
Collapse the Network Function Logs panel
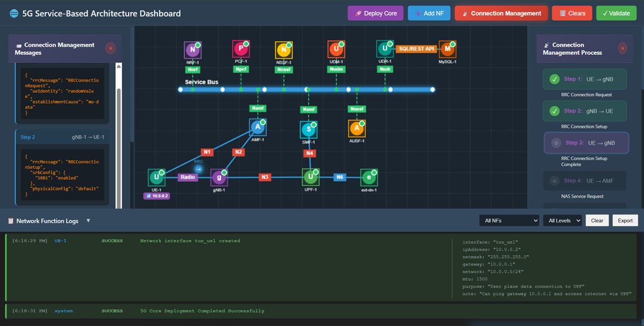(x=88, y=221)
